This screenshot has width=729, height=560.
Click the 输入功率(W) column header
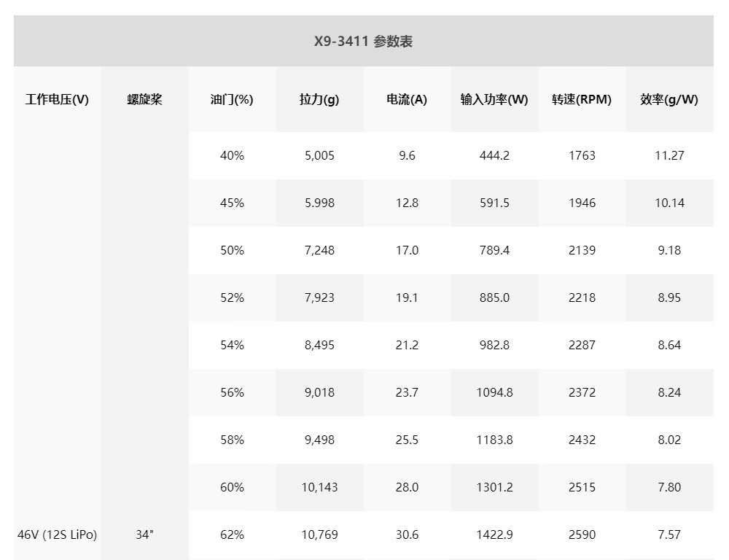(x=494, y=99)
